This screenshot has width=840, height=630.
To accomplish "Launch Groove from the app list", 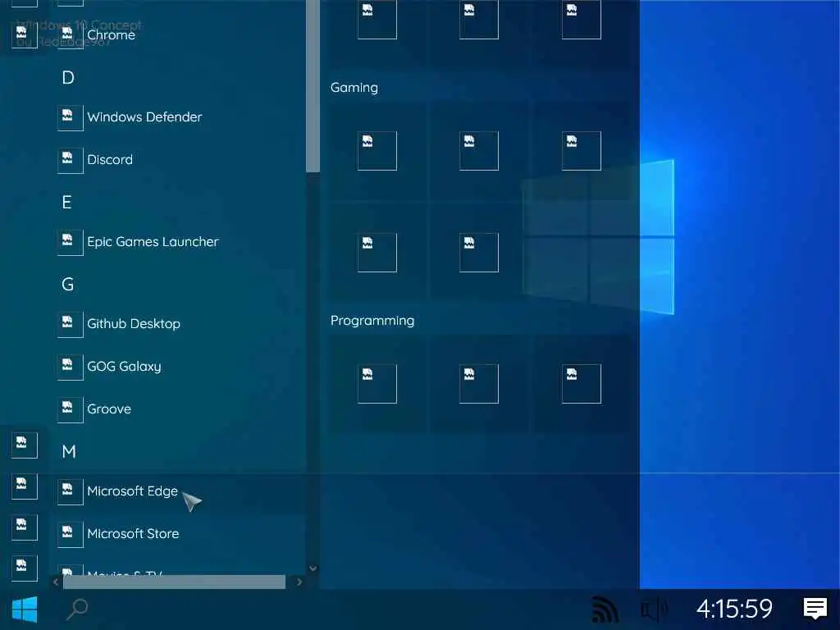I will pyautogui.click(x=177, y=409).
